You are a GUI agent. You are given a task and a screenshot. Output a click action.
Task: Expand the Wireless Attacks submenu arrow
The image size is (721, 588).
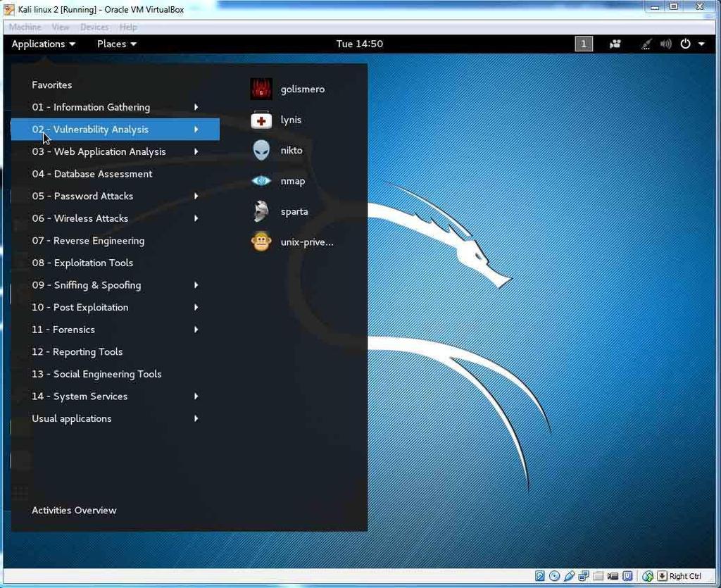tap(196, 218)
